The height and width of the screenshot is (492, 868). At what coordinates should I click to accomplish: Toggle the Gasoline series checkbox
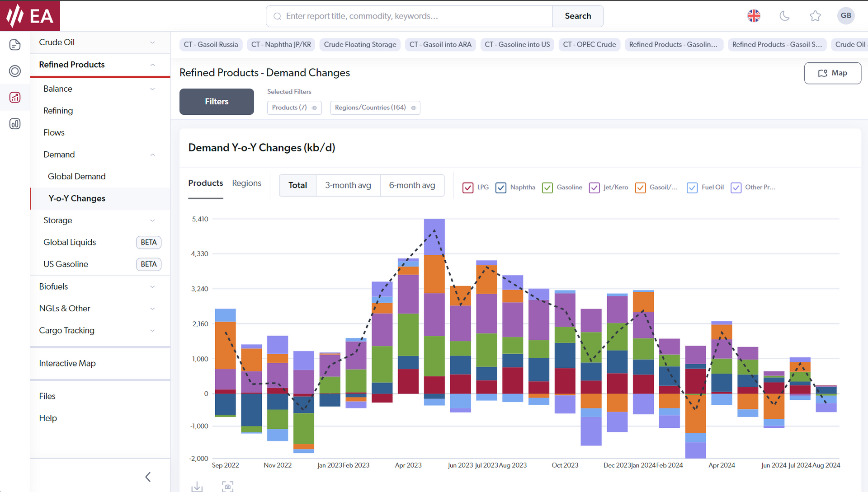click(547, 187)
